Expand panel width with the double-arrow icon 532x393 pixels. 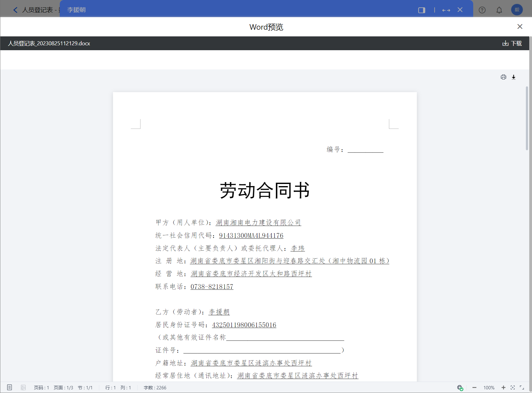[x=446, y=10]
